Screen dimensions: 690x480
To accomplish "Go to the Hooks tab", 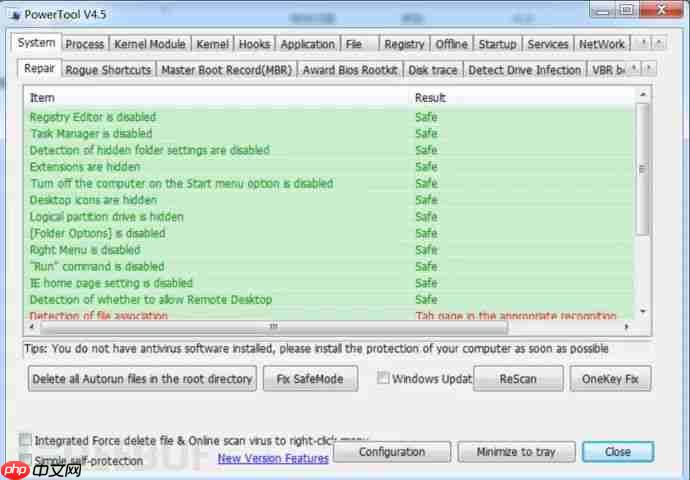I will tap(254, 44).
